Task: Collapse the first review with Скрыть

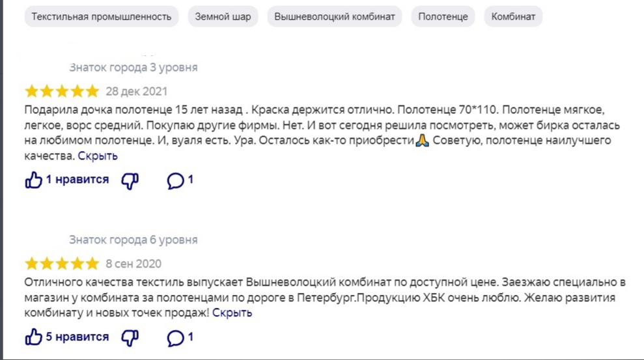Action: tap(98, 156)
